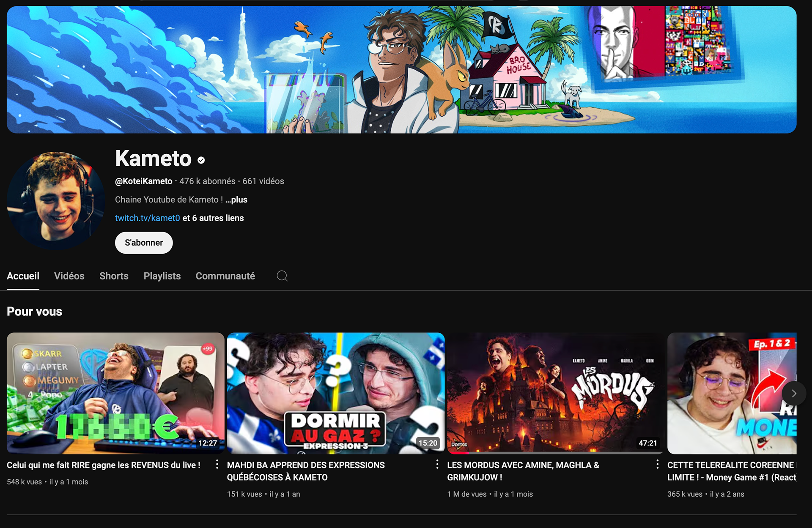
Task: Open three-dot menu for MAHDI BA video
Action: pos(437,464)
